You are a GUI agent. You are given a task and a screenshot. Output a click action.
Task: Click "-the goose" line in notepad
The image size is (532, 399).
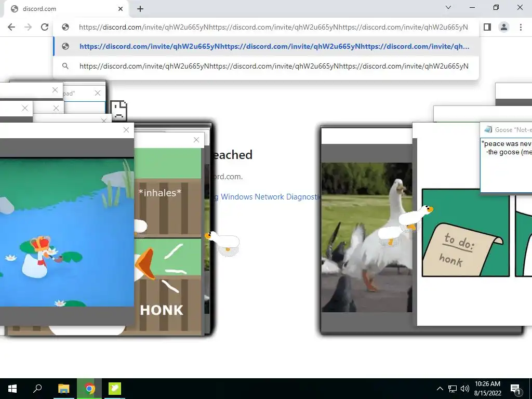coord(508,152)
